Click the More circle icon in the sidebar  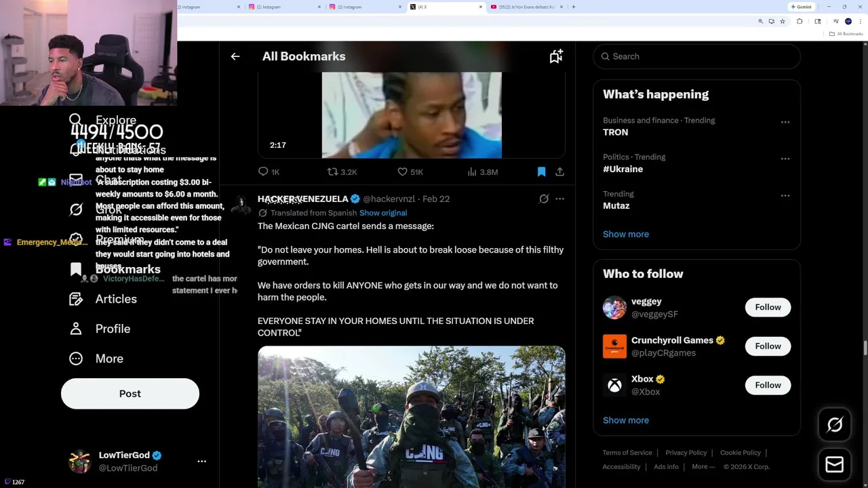pyautogui.click(x=76, y=359)
